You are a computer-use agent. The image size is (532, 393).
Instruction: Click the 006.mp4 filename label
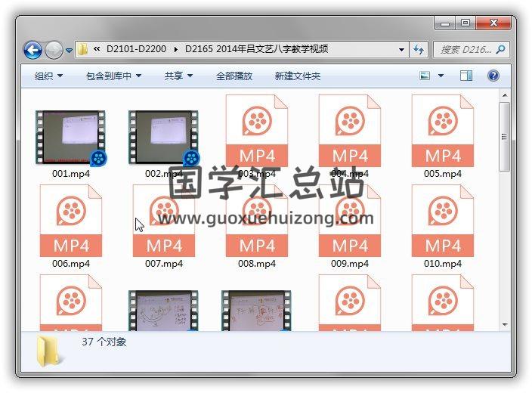[x=71, y=264]
